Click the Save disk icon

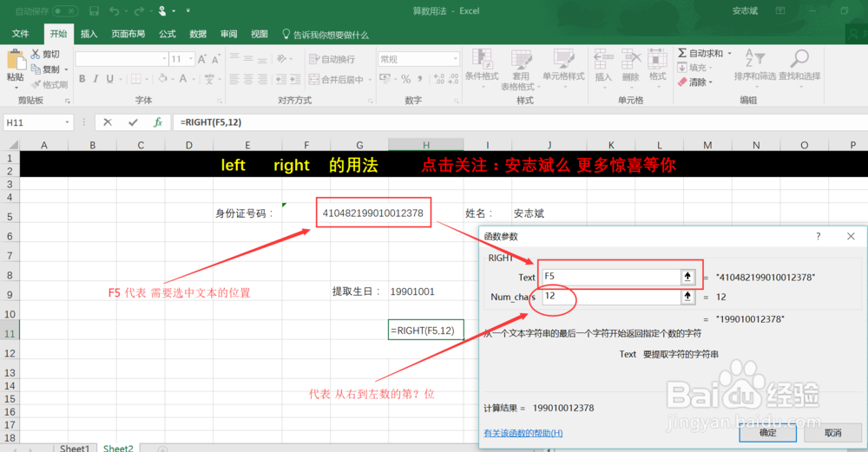(x=94, y=11)
